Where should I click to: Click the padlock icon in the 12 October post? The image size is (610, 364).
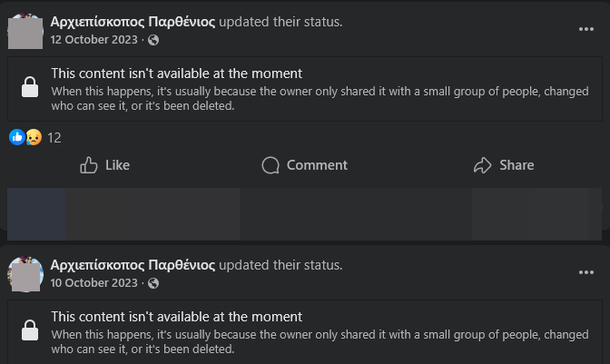coord(30,87)
